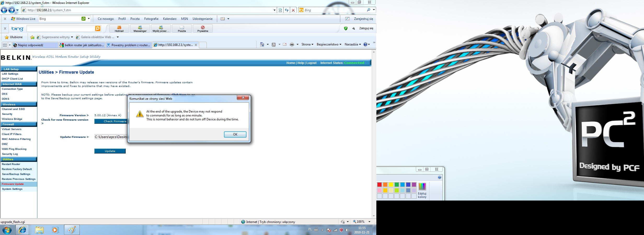Click OK in the web page message dialog
Image resolution: width=644 pixels, height=235 pixels.
235,134
